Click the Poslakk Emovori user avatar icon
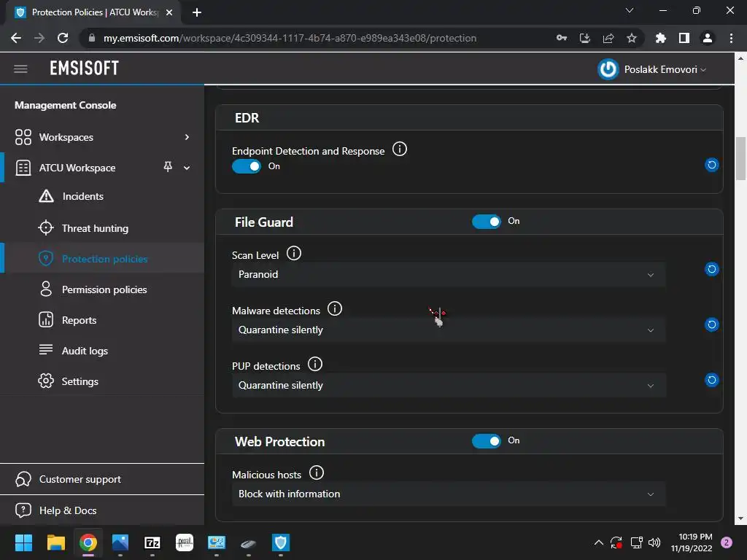 click(608, 69)
